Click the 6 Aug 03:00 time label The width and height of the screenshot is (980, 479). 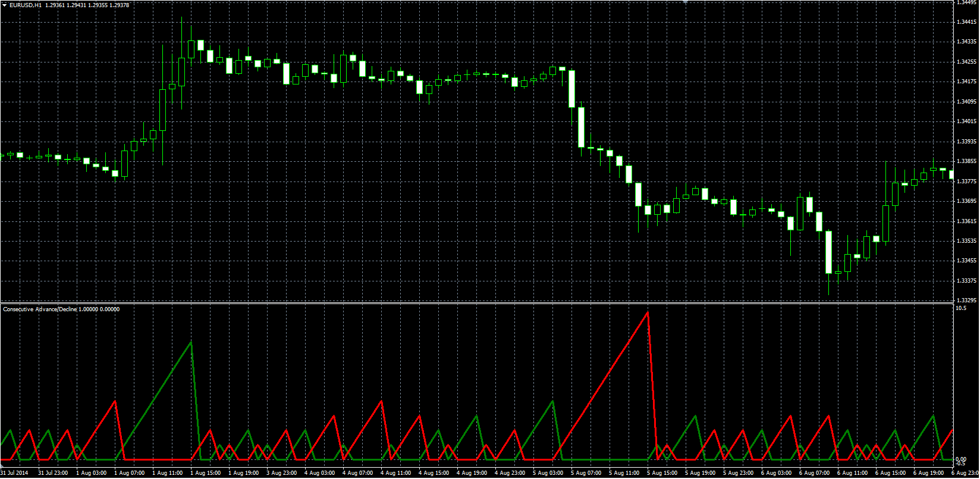click(777, 473)
